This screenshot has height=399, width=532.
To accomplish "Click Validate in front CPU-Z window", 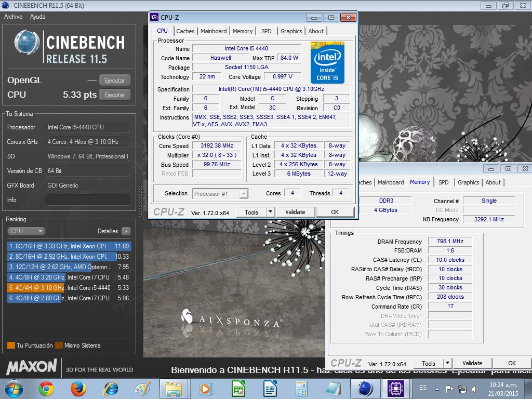I will [x=295, y=212].
